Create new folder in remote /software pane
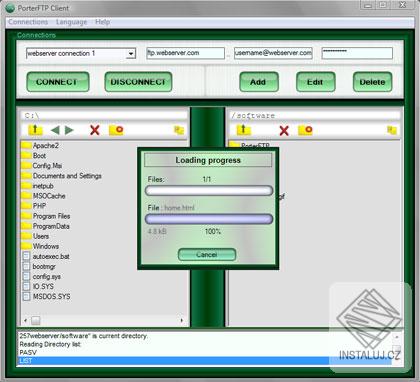The width and height of the screenshot is (420, 382). point(305,130)
